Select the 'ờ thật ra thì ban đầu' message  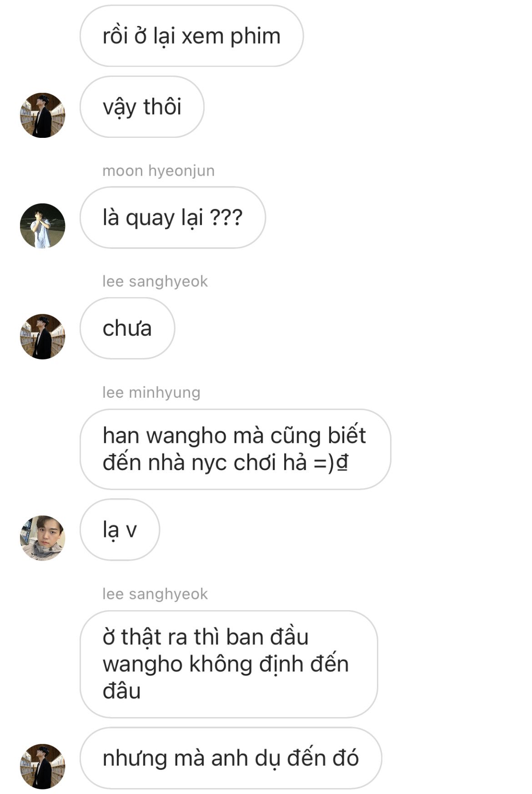(x=229, y=664)
